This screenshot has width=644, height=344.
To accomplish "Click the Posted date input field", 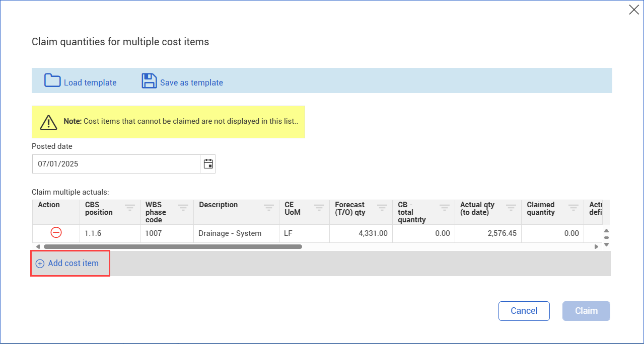I will pos(116,164).
